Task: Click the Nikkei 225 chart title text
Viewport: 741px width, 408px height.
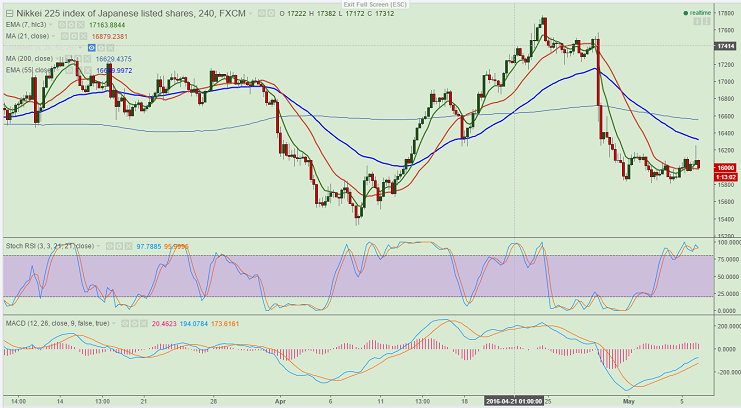Action: pyautogui.click(x=131, y=14)
